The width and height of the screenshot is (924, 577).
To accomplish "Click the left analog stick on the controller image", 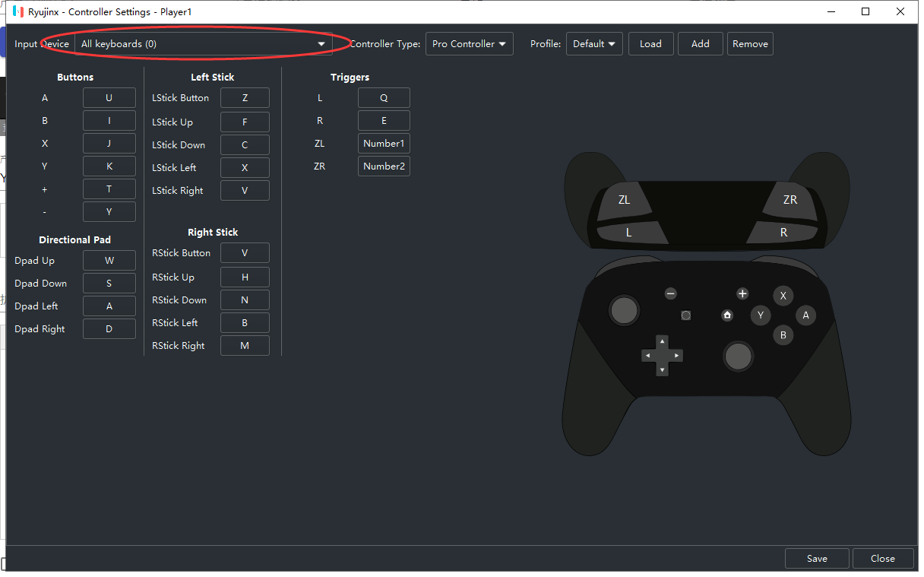I will (x=624, y=310).
